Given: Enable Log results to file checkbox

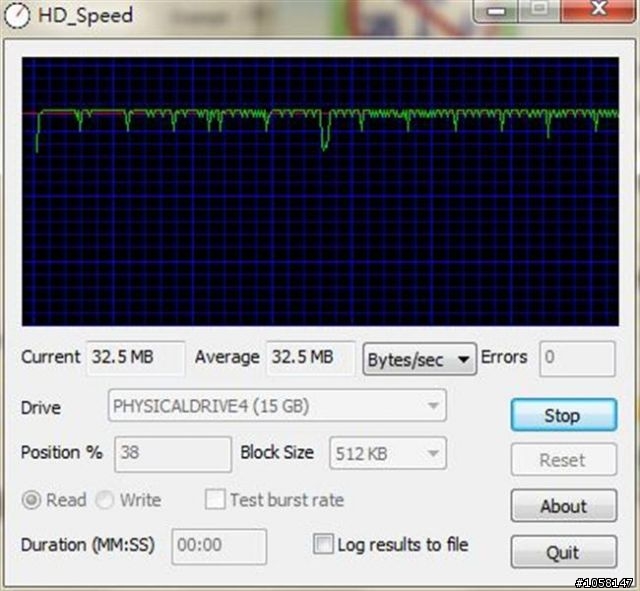Looking at the screenshot, I should coord(323,544).
